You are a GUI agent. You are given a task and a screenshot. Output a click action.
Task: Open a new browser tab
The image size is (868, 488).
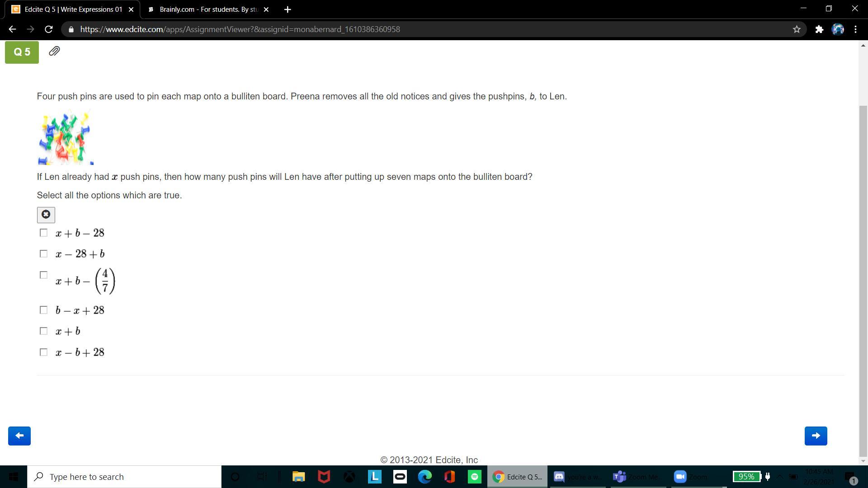[x=288, y=9]
